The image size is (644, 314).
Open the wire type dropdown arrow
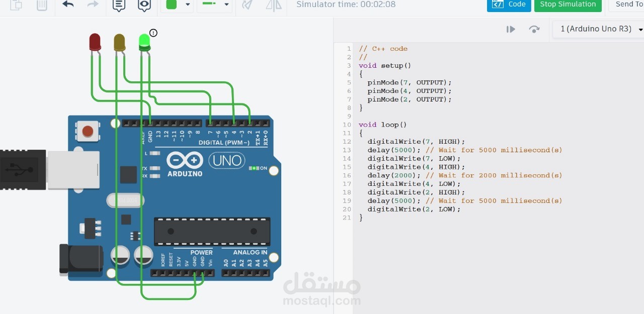(x=226, y=5)
